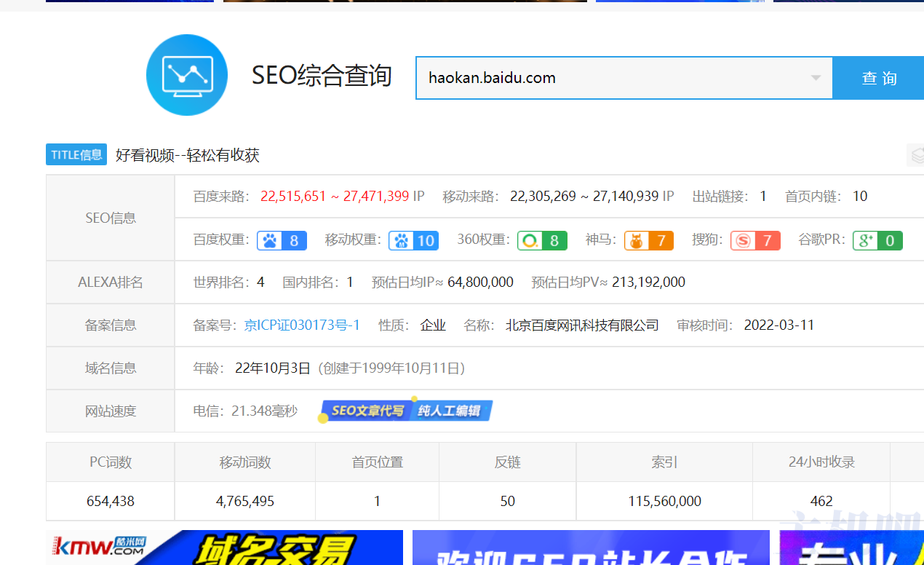Click the 域名信息 row label

tap(111, 368)
